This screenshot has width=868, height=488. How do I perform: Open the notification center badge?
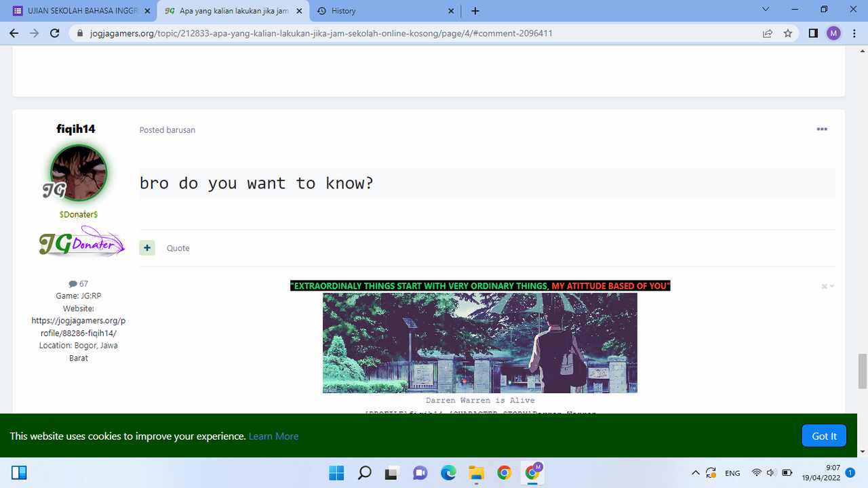click(850, 472)
